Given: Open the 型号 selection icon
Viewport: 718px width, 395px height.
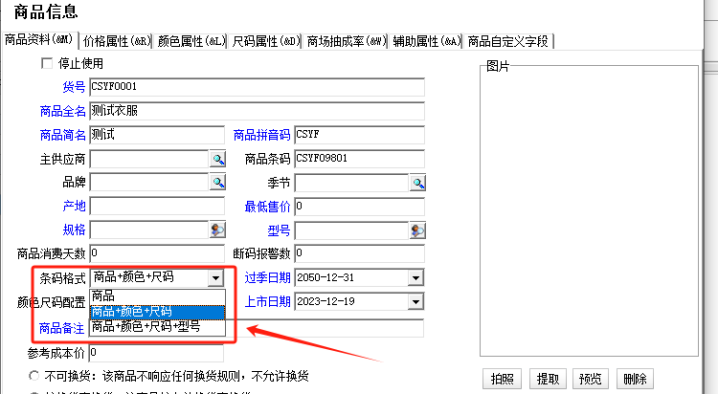Looking at the screenshot, I should pos(418,230).
